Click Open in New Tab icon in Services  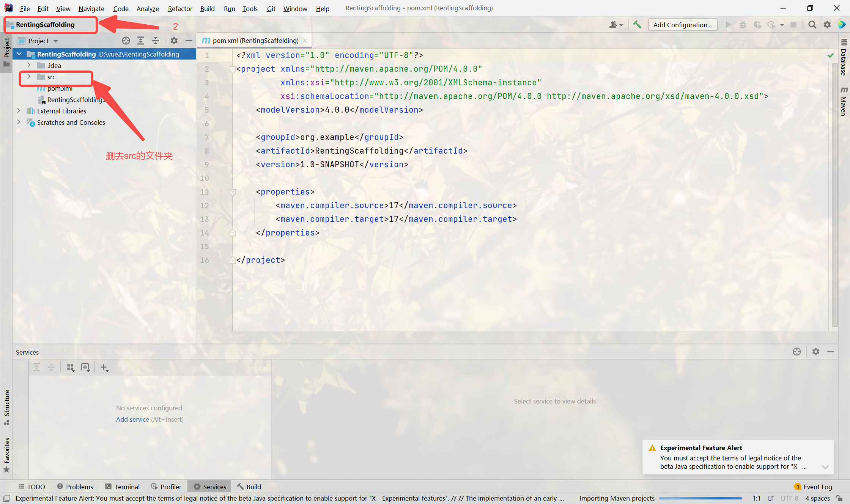coord(85,367)
